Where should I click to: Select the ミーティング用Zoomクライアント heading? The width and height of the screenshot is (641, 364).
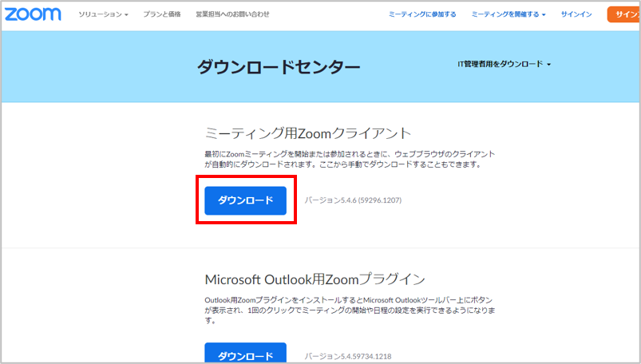point(308,133)
